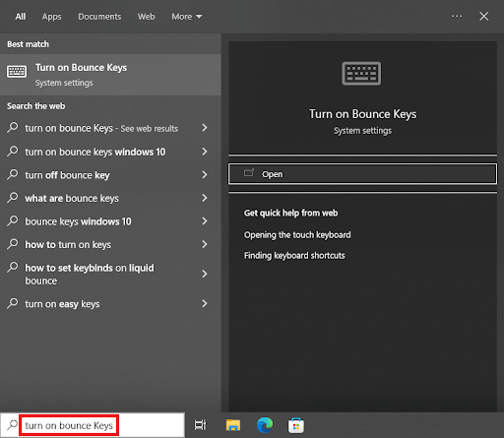Expand 'turn on bounce Keys - See web results' arrow
This screenshot has width=504, height=438.
point(205,128)
